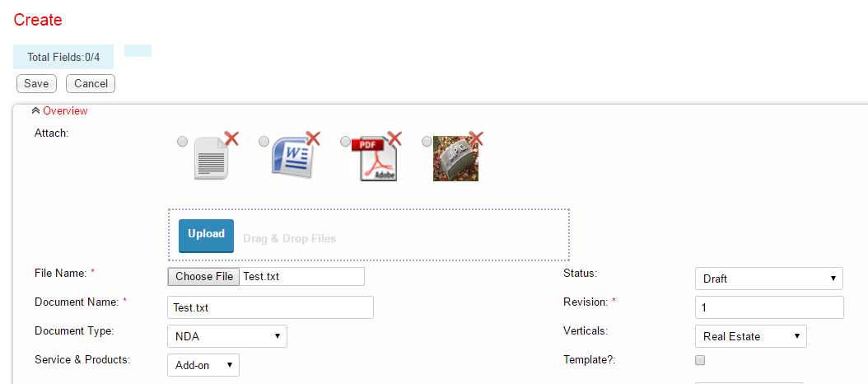
Task: Click the Word document attachment icon
Action: pyautogui.click(x=292, y=158)
